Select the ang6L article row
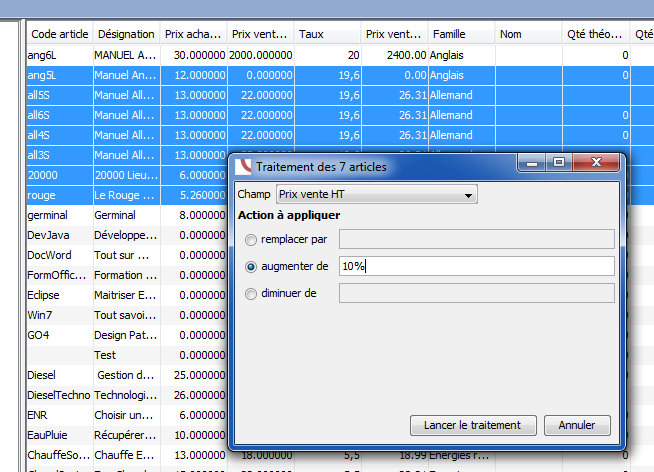The image size is (654, 472). coord(59,55)
